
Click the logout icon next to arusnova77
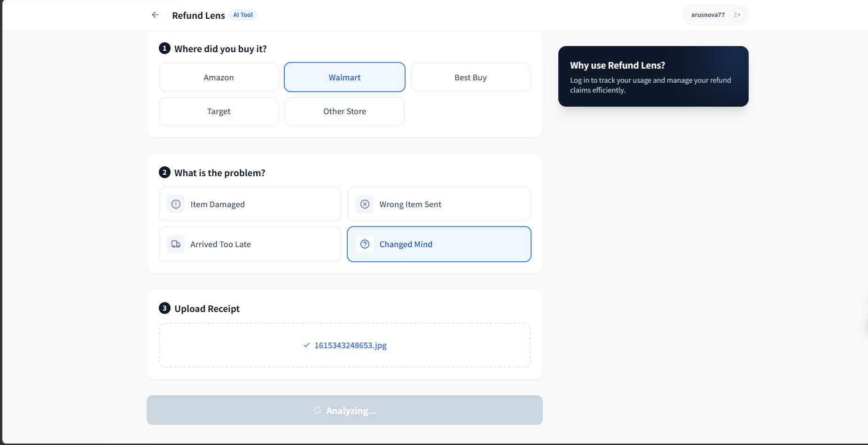(x=737, y=15)
